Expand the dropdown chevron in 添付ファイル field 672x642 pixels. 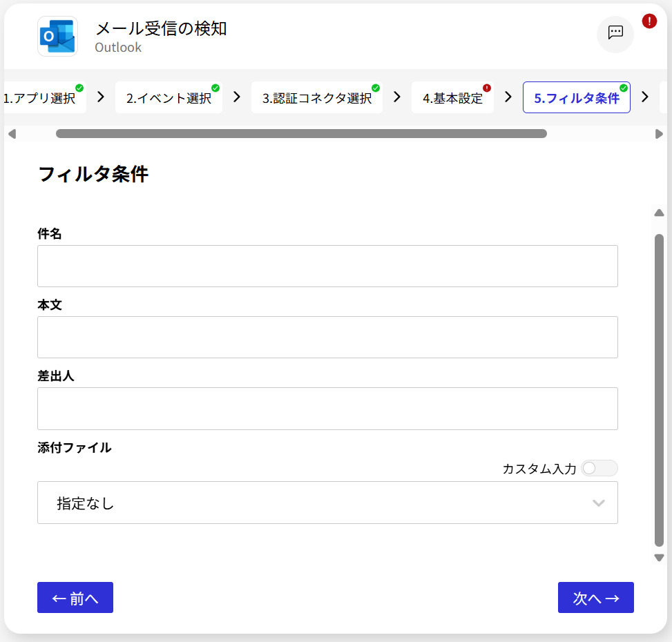coord(598,503)
